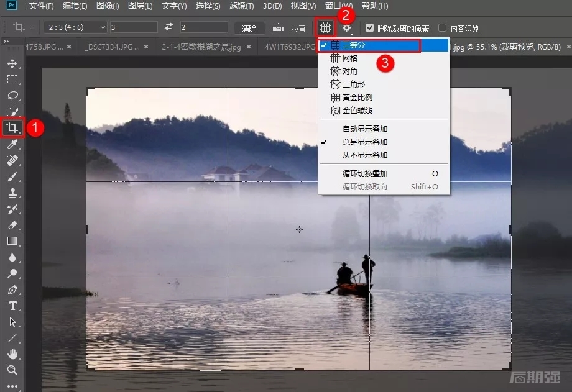Screen dimensions: 572x392
Task: Select the Move tool
Action: 12,63
